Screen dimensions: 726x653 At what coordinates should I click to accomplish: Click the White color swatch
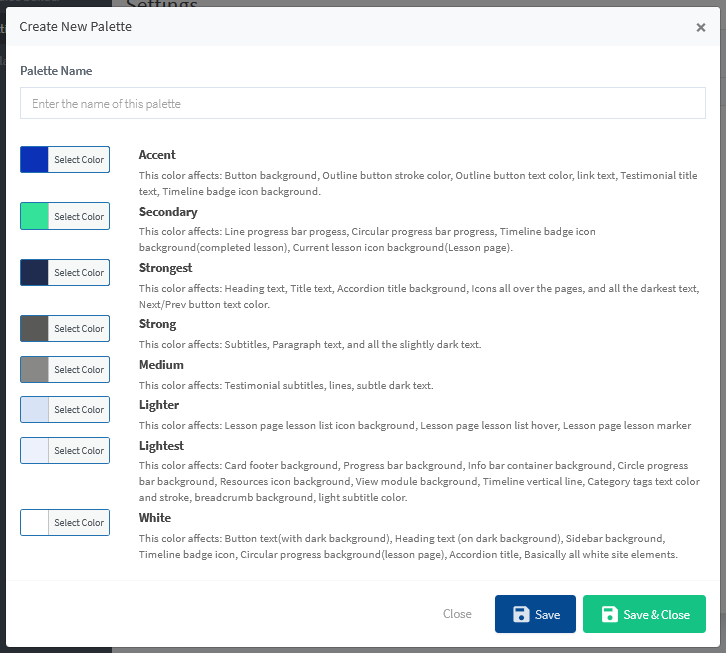pos(34,522)
